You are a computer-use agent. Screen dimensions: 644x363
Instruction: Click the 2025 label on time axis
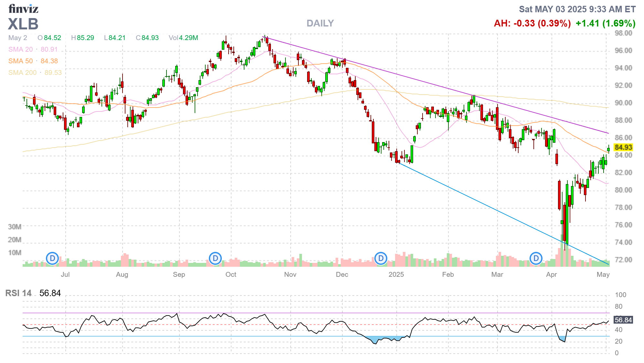pyautogui.click(x=396, y=275)
